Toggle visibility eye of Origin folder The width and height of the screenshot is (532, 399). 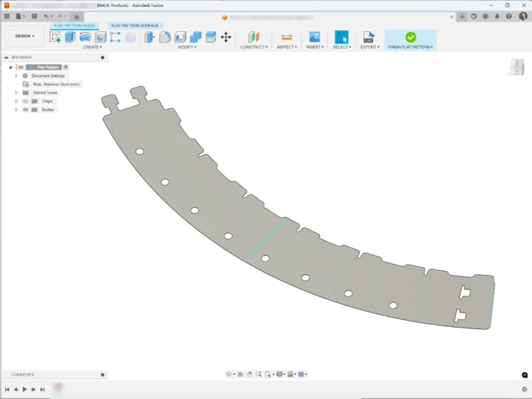(26, 101)
